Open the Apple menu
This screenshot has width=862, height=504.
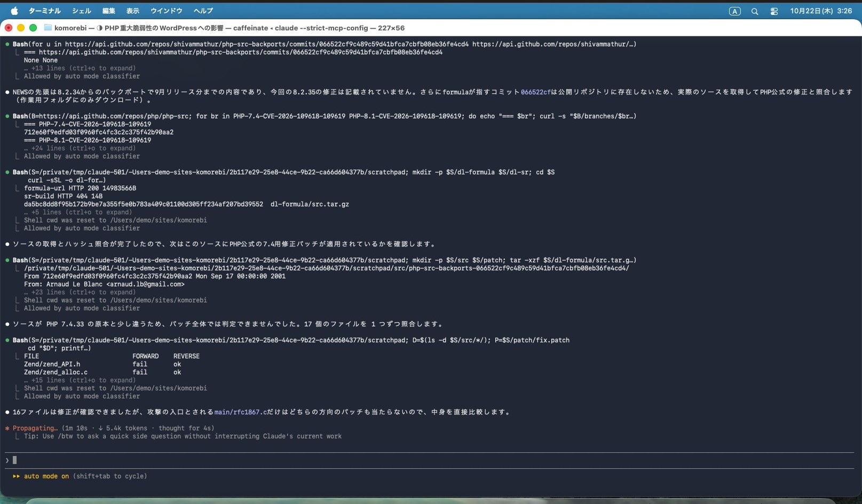click(x=14, y=11)
